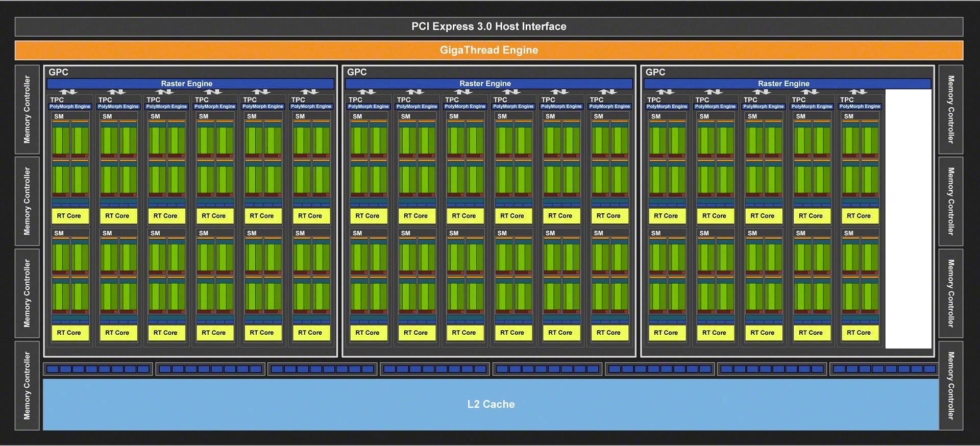Screen dimensions: 980x446
Task: Select the lower RT Core in the leftmost GPC's last TPC
Action: [x=310, y=333]
